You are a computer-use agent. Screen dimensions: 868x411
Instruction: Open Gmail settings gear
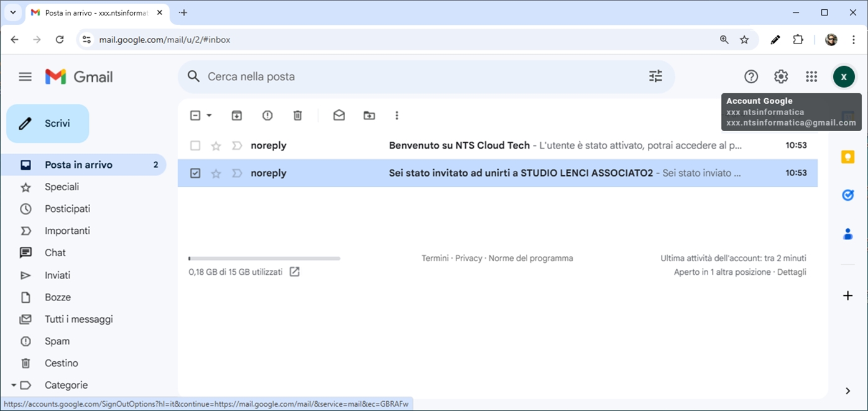pyautogui.click(x=781, y=76)
